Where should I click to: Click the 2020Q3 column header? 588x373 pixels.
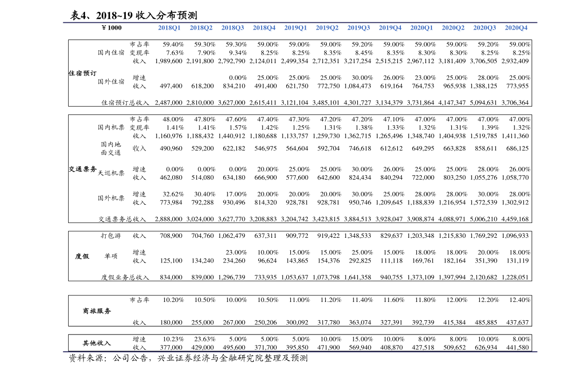pos(484,28)
